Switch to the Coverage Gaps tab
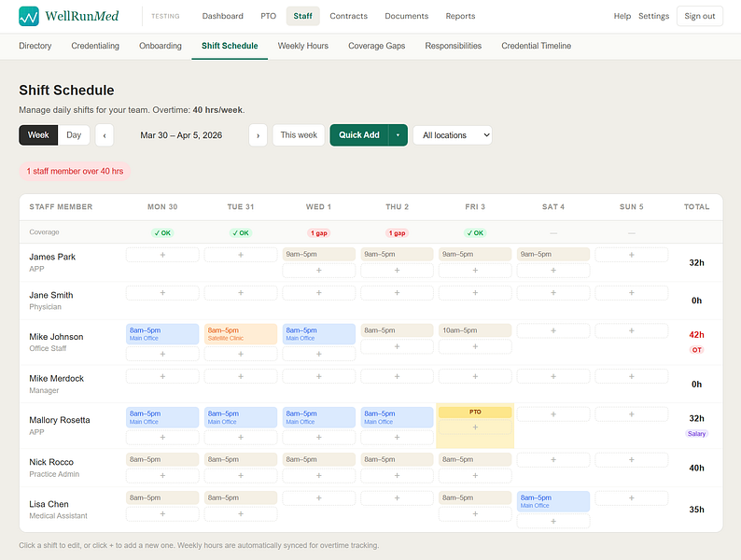 [377, 46]
